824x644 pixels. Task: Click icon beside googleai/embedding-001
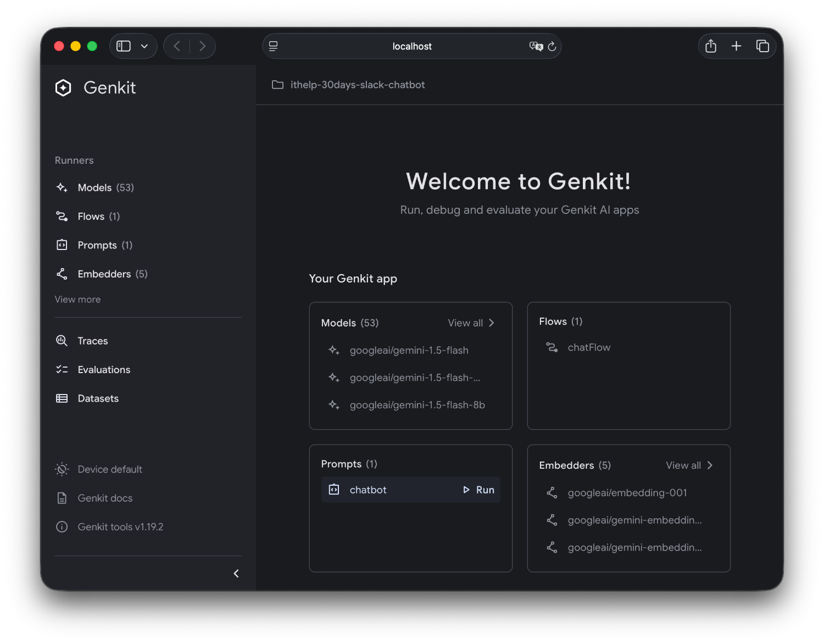[x=552, y=493]
